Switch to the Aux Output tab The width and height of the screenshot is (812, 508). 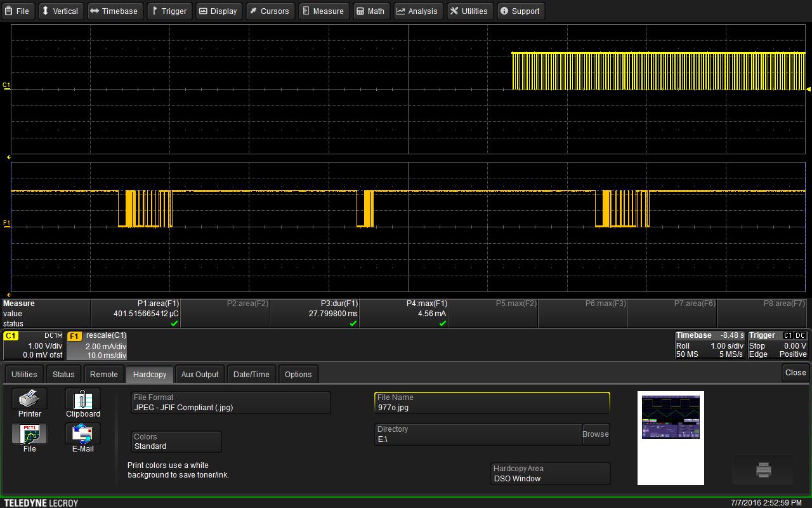coord(200,374)
